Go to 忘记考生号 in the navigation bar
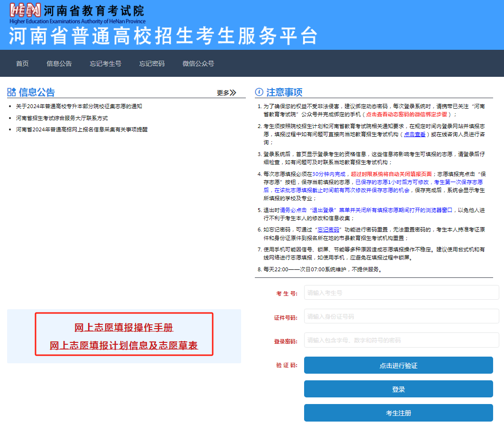The width and height of the screenshot is (504, 423). [106, 64]
